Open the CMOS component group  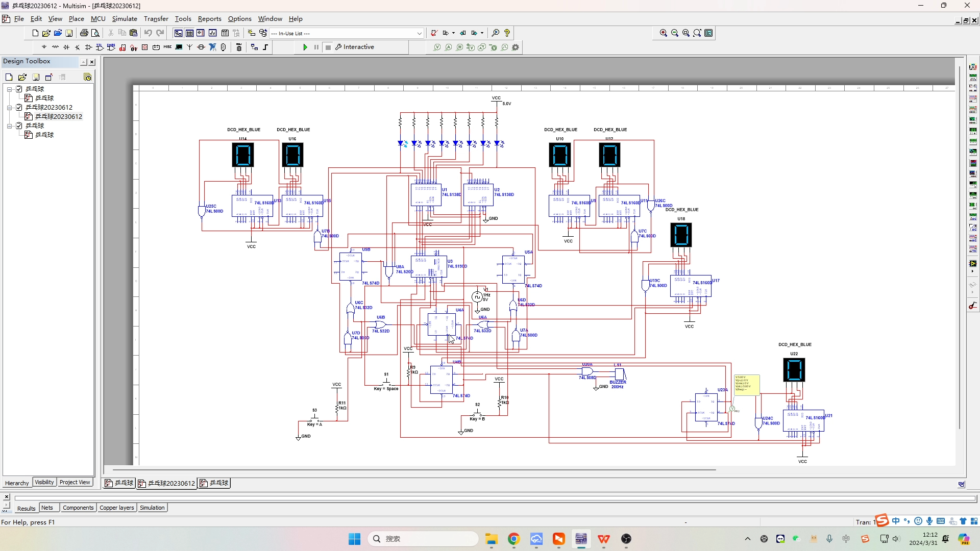pos(111,47)
